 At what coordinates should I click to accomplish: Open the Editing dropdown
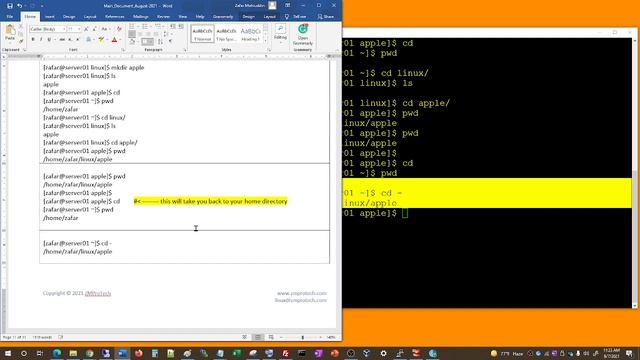click(280, 33)
